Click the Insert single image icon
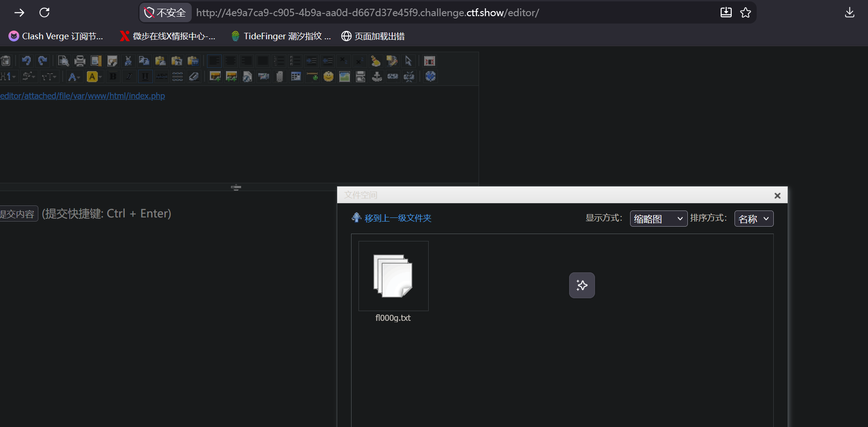 point(215,76)
